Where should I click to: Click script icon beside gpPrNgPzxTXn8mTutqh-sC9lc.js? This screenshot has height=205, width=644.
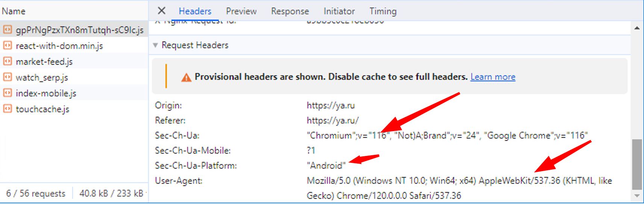(x=7, y=29)
